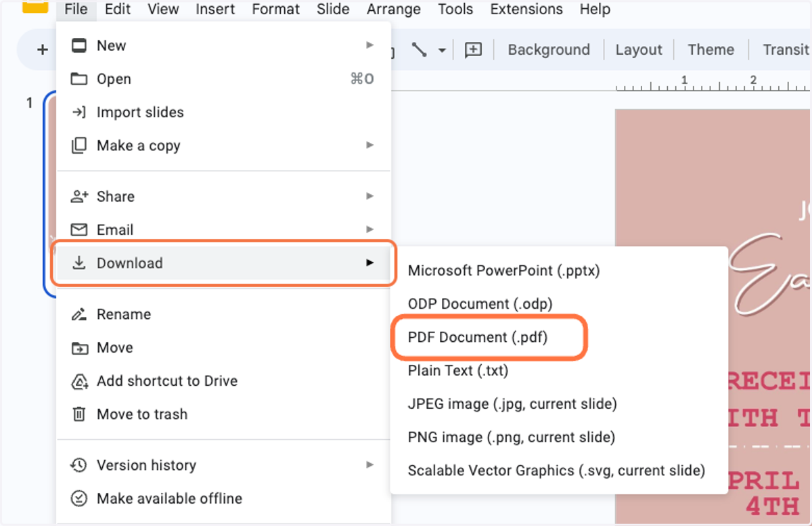The image size is (812, 526).
Task: Open the Tools menu
Action: (455, 9)
